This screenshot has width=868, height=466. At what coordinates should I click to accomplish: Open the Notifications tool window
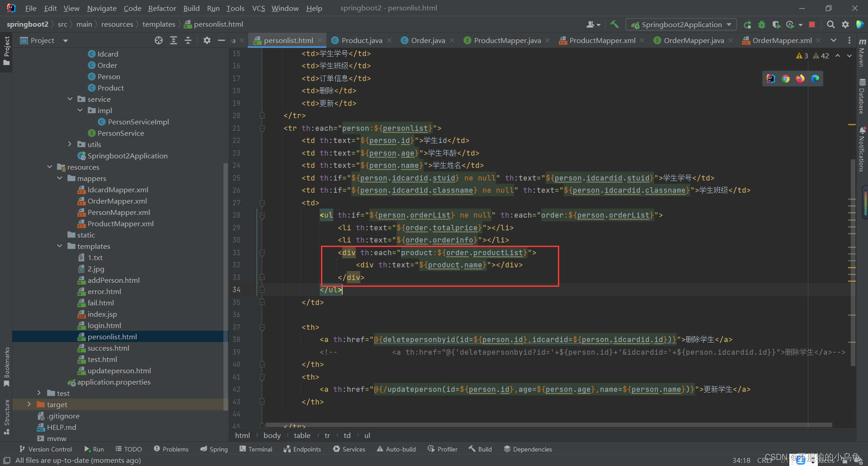point(862,149)
